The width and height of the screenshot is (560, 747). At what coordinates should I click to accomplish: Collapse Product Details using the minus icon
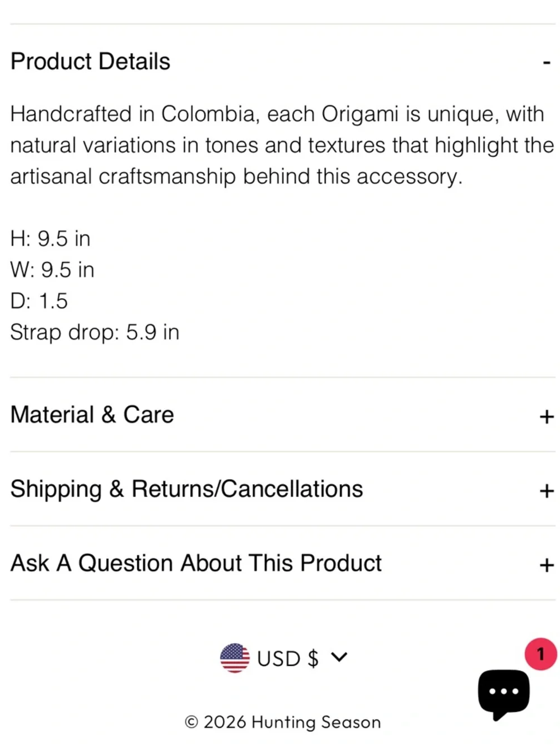(547, 63)
